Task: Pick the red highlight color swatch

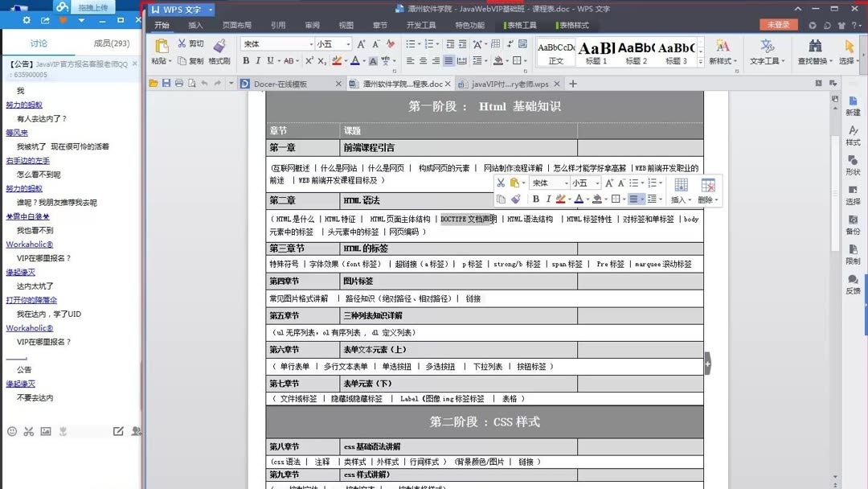Action: click(338, 61)
